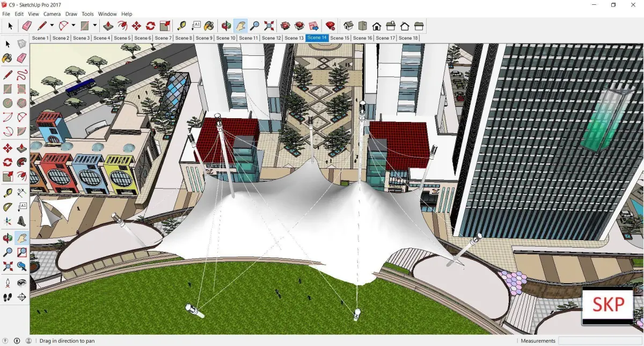The height and width of the screenshot is (346, 644).
Task: Expand the Shape tool dropdown arrow
Action: (95, 25)
